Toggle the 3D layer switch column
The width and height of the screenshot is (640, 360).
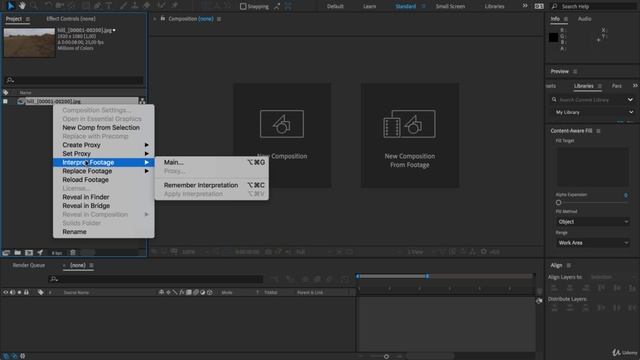point(209,292)
